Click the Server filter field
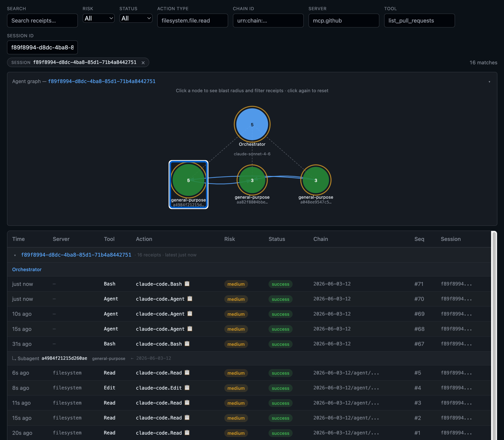 pyautogui.click(x=344, y=20)
